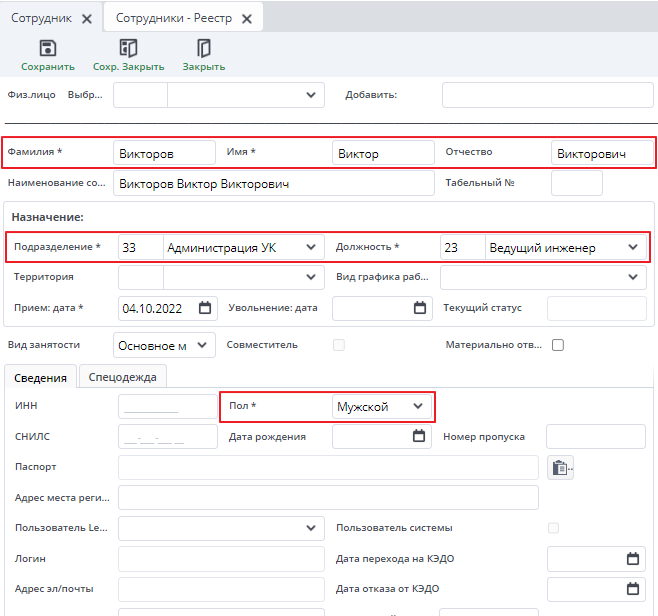The width and height of the screenshot is (658, 616).
Task: Expand the Подразделение dropdown
Action: click(311, 247)
